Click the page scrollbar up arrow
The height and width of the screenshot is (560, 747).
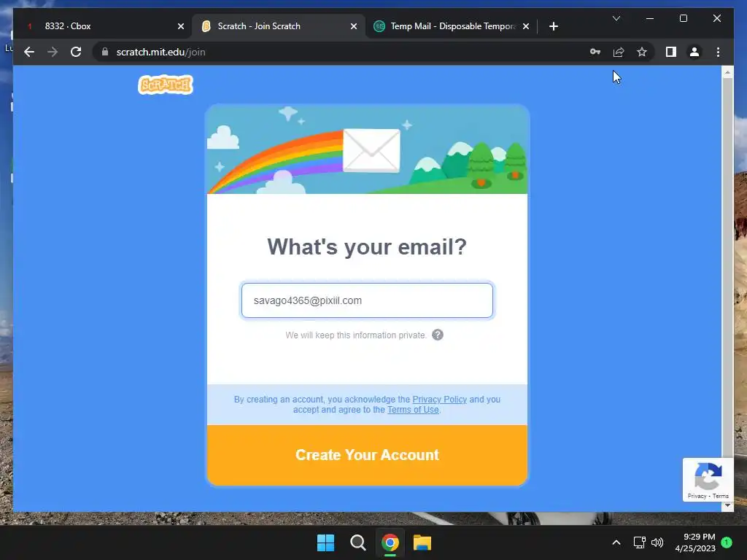tap(727, 72)
